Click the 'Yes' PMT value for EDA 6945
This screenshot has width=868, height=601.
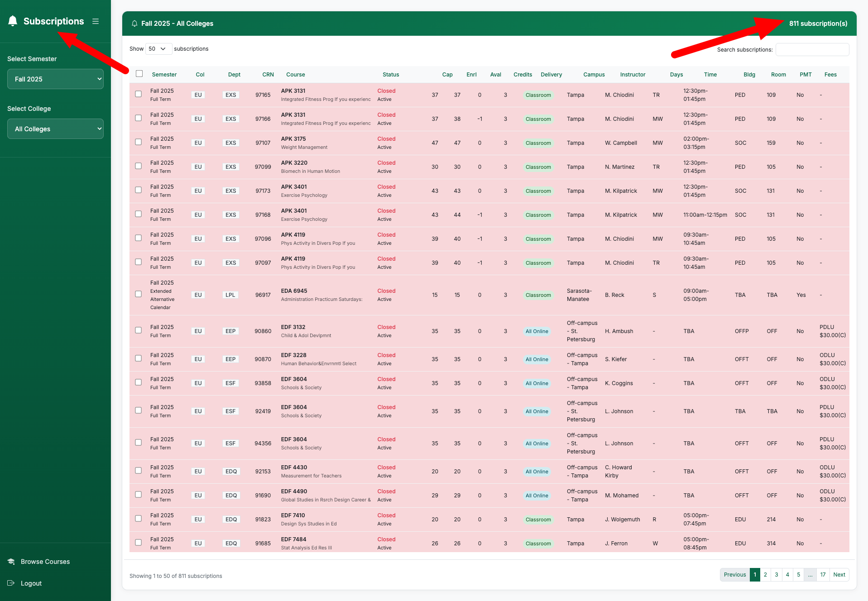[x=801, y=295]
